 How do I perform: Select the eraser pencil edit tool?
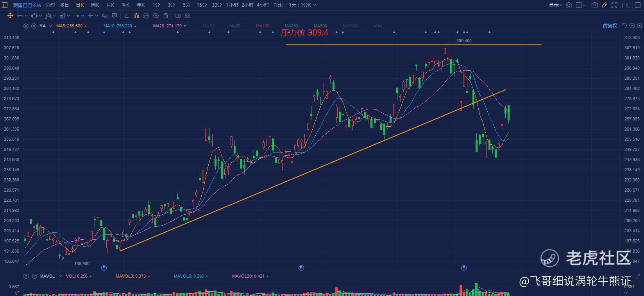click(x=126, y=16)
